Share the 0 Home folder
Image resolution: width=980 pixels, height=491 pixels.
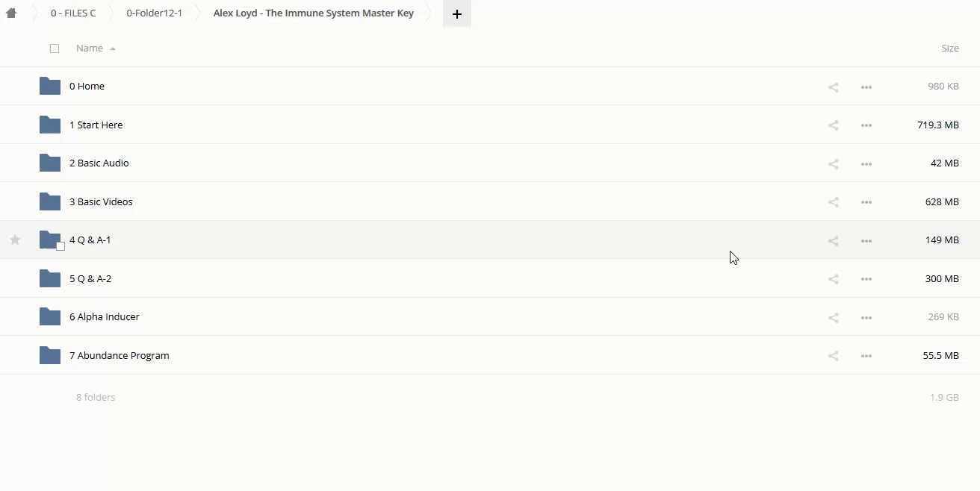pyautogui.click(x=833, y=87)
